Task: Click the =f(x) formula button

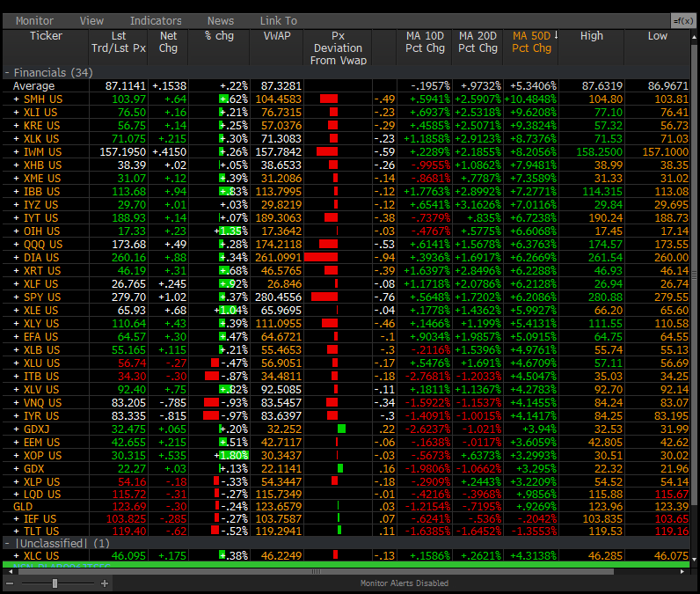Action: click(x=683, y=21)
